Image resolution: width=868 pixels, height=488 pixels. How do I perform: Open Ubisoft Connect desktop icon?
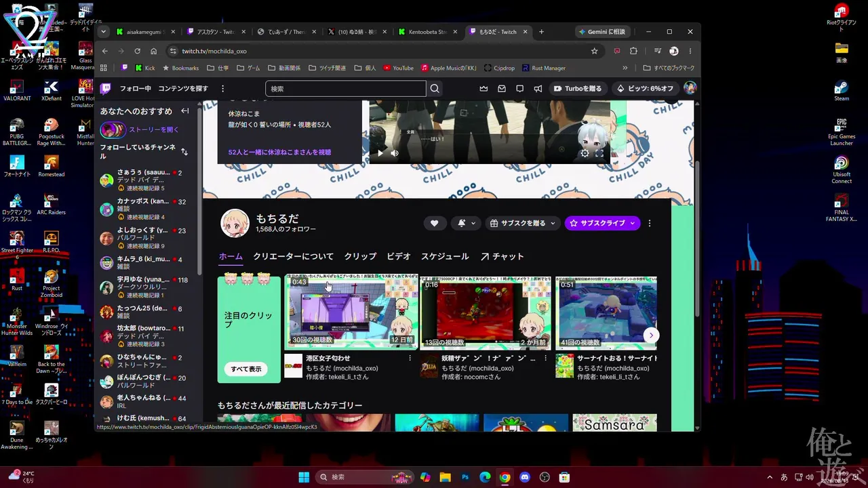point(842,170)
